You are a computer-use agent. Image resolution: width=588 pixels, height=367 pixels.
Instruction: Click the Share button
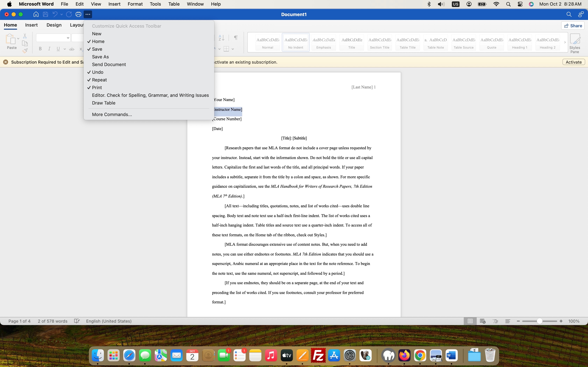pyautogui.click(x=573, y=26)
